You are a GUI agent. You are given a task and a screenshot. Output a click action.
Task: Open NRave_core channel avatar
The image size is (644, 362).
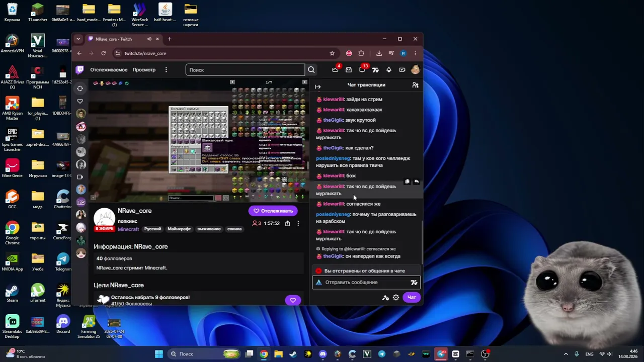pyautogui.click(x=105, y=218)
